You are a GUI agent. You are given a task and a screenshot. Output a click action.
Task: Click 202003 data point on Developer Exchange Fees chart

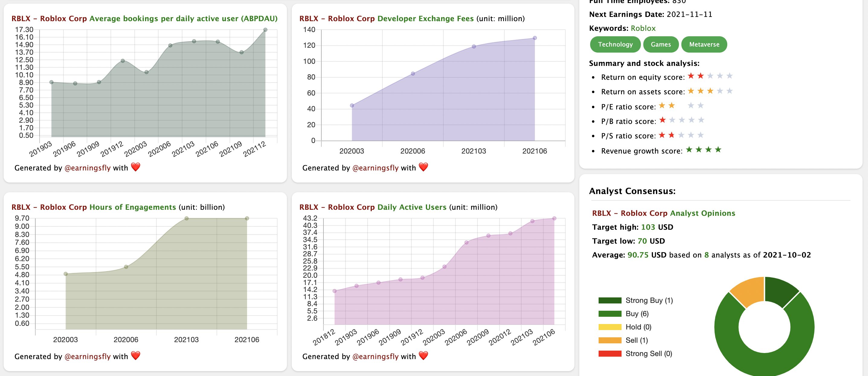pos(352,105)
